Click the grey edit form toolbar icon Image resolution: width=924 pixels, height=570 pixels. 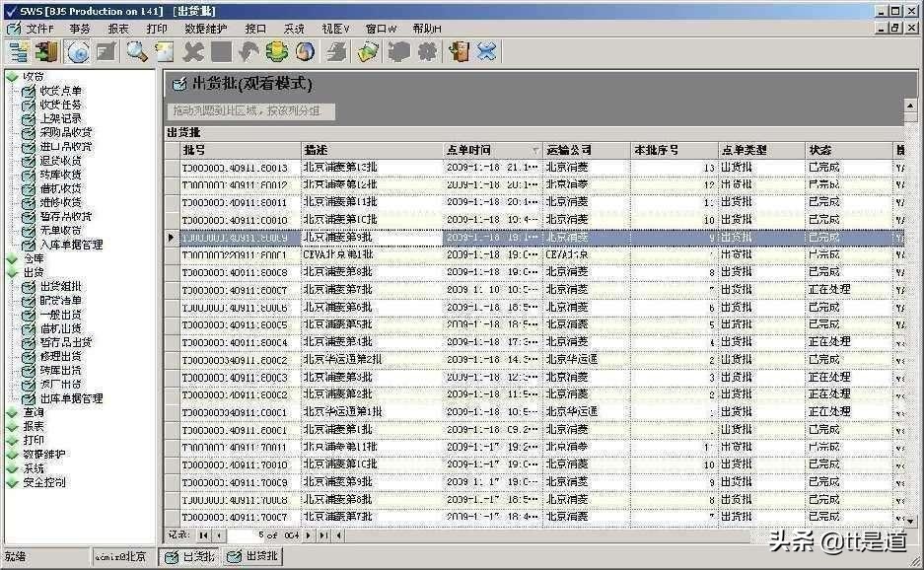(107, 52)
